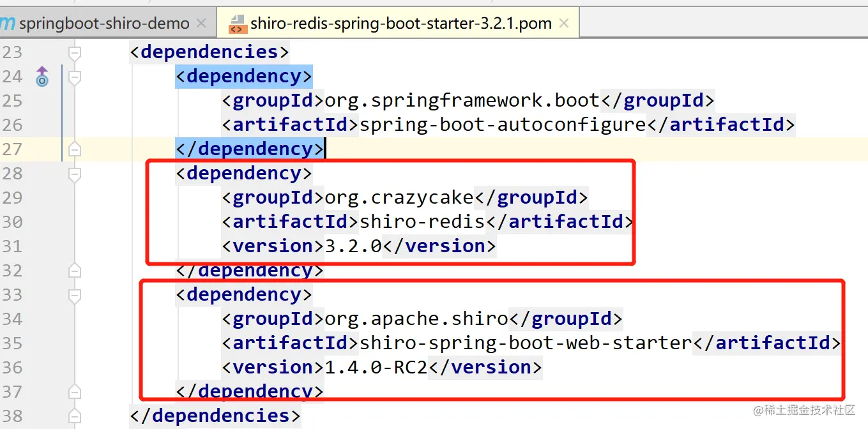The height and width of the screenshot is (429, 868).
Task: Click the spring-boot-autoconfigure artifactId value
Action: pyautogui.click(x=503, y=125)
